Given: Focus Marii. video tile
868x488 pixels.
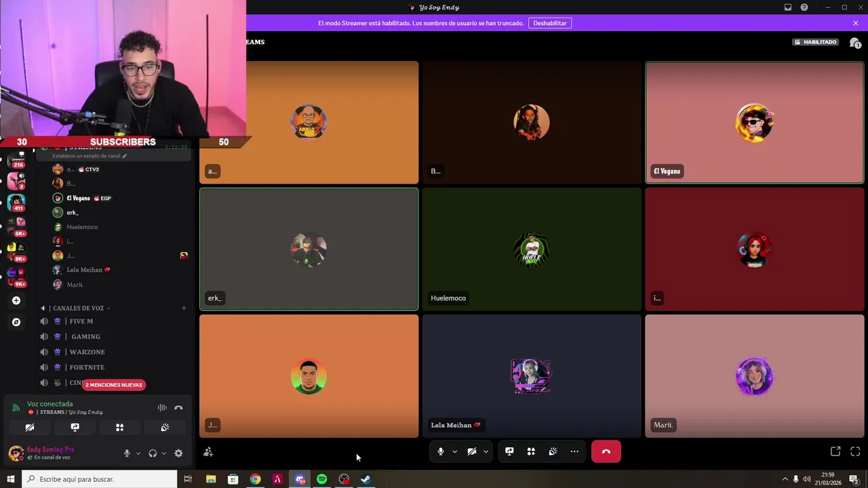Looking at the screenshot, I should (x=754, y=376).
